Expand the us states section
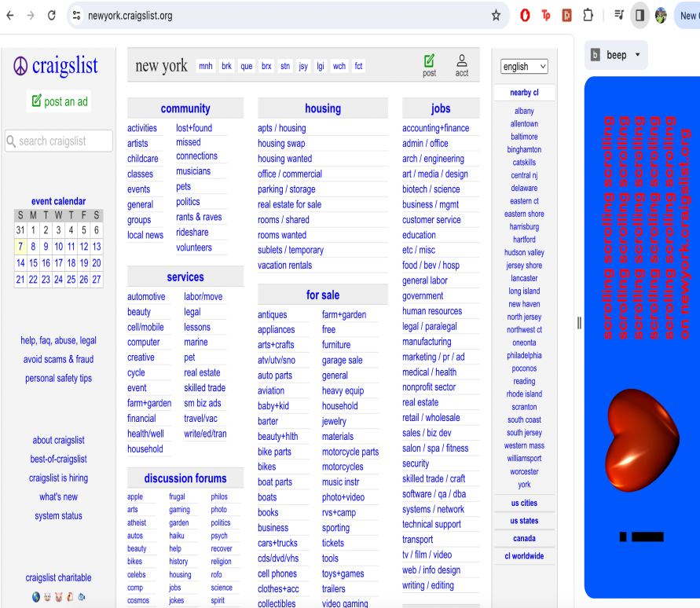700x608 pixels. tap(524, 521)
